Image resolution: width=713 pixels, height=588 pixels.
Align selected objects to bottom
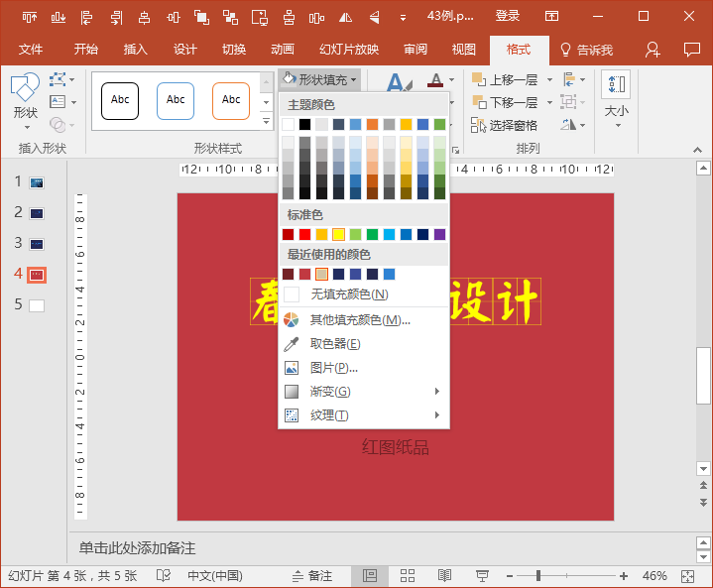coord(59,17)
